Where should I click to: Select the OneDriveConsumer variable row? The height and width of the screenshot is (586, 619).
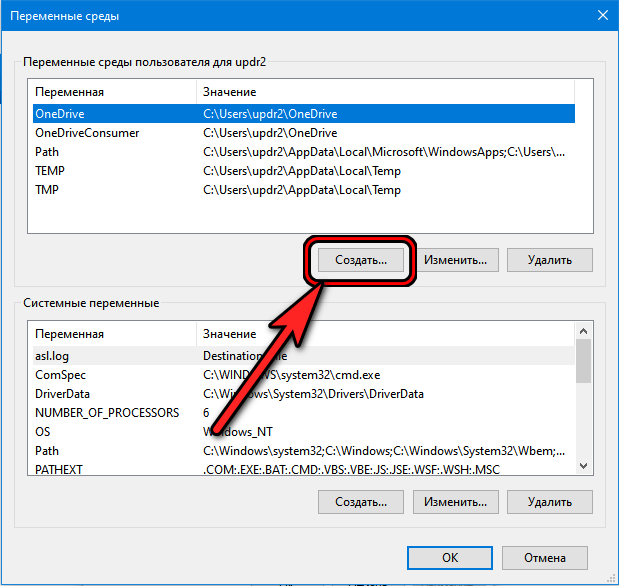pyautogui.click(x=87, y=133)
